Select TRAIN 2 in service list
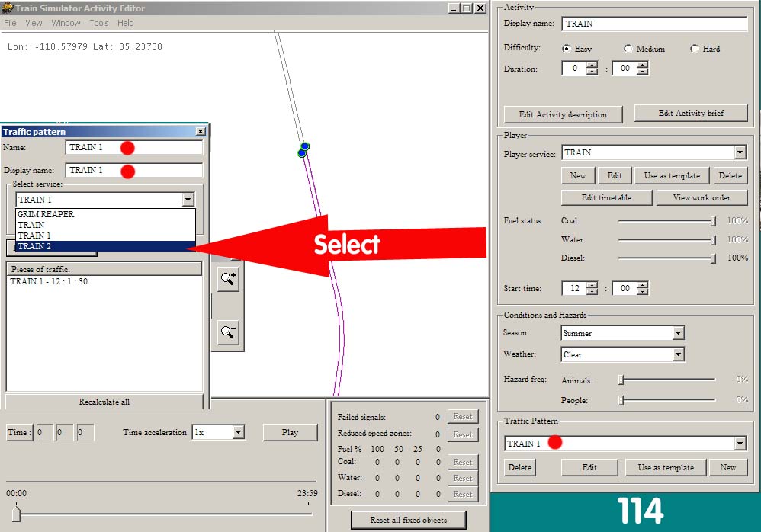This screenshot has height=532, width=761. coord(106,246)
